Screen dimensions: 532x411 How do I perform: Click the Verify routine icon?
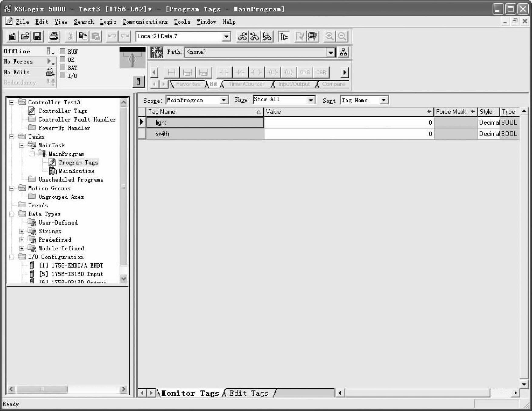pyautogui.click(x=300, y=36)
